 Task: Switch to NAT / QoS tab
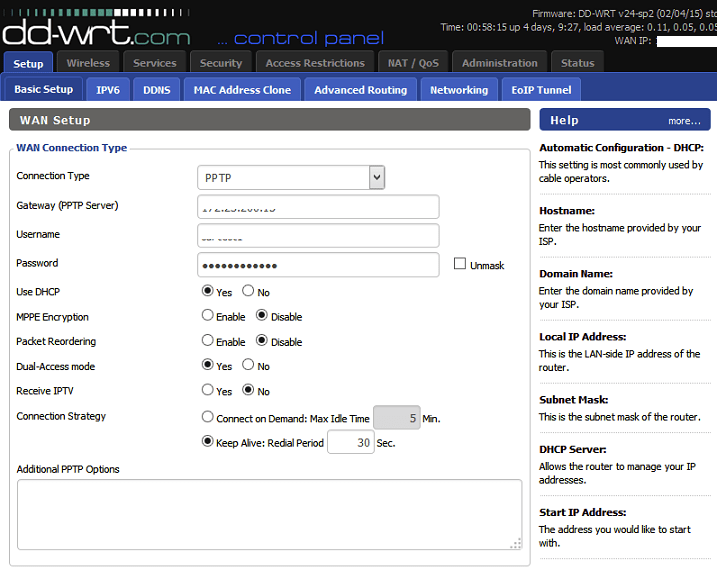[413, 63]
